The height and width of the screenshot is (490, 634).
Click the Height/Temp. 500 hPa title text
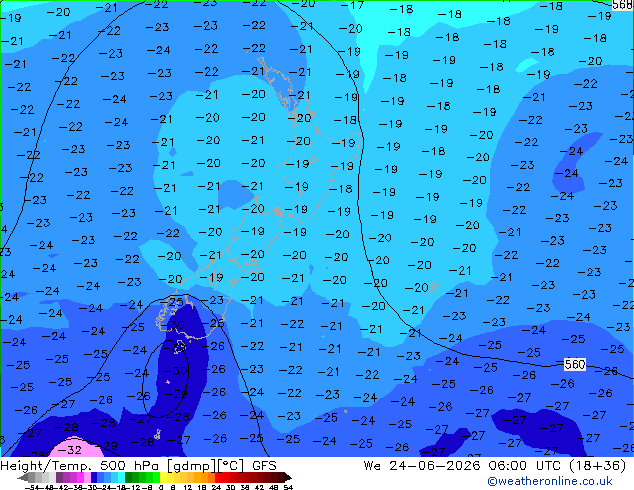(82, 466)
